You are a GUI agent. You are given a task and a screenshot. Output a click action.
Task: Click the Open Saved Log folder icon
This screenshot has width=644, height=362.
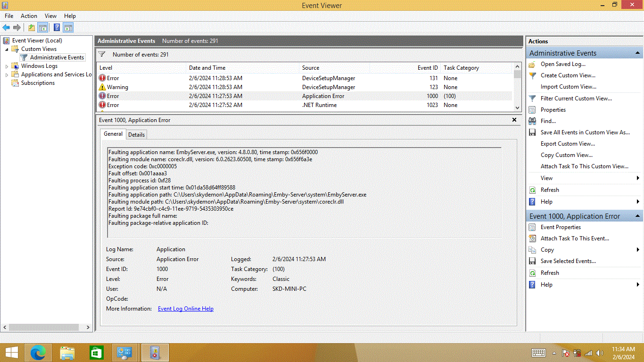532,64
